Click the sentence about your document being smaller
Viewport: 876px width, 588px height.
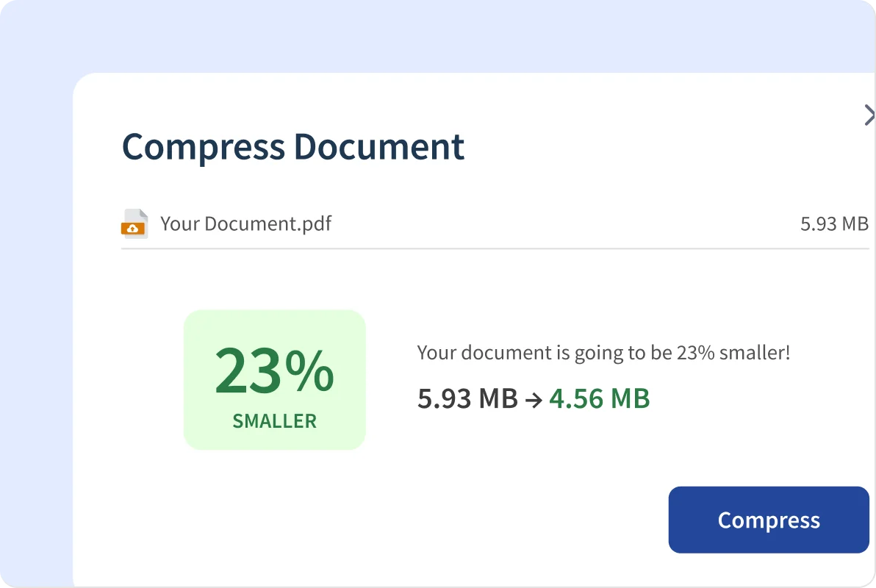click(x=603, y=352)
